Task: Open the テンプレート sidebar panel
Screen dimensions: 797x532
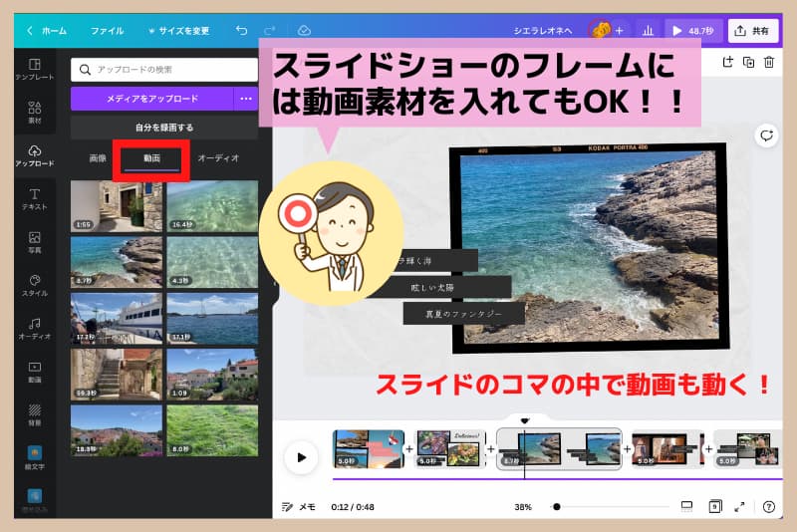Action: pyautogui.click(x=35, y=69)
